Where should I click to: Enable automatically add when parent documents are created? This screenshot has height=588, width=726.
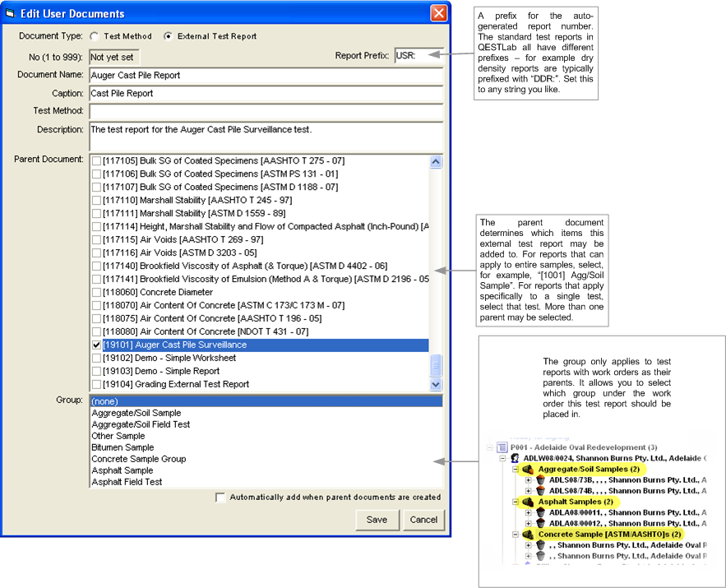(220, 498)
